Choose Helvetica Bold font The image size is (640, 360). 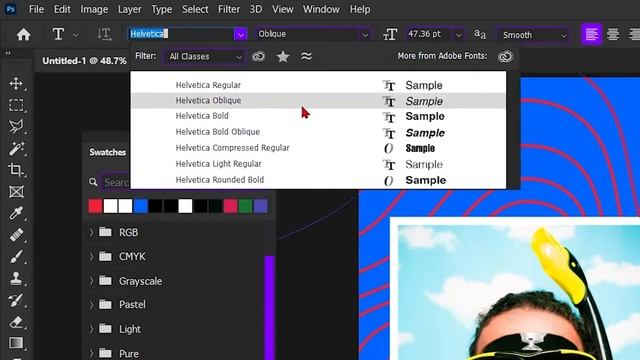pos(318,116)
